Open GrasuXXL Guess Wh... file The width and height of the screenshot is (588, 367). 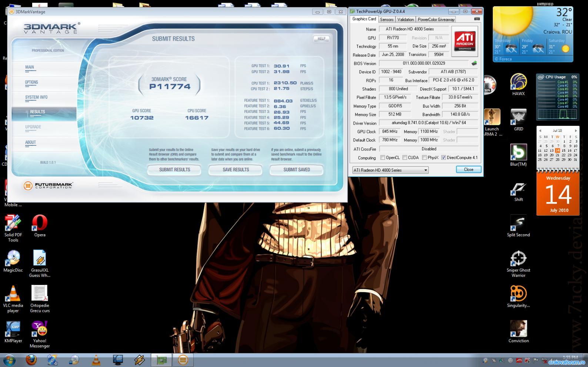(x=40, y=264)
